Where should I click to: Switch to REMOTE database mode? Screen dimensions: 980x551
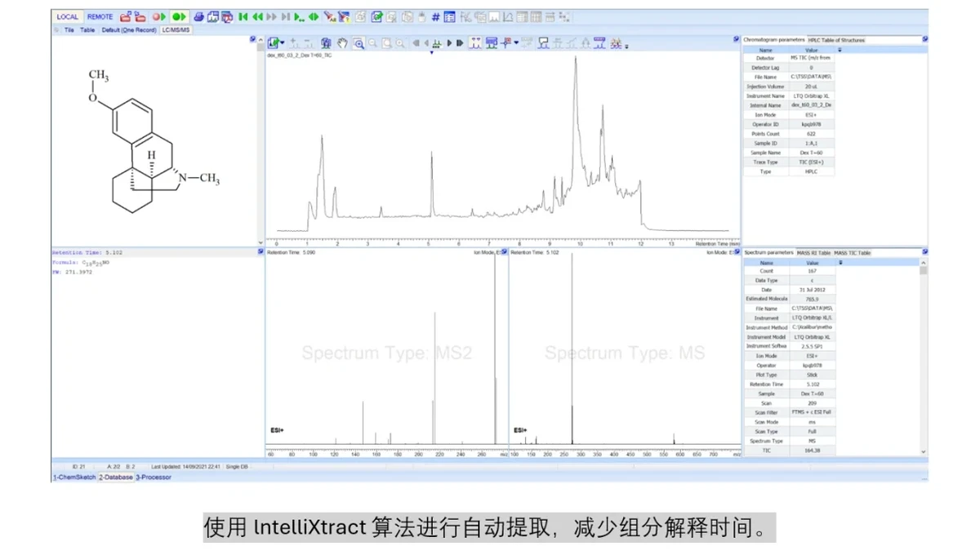100,16
